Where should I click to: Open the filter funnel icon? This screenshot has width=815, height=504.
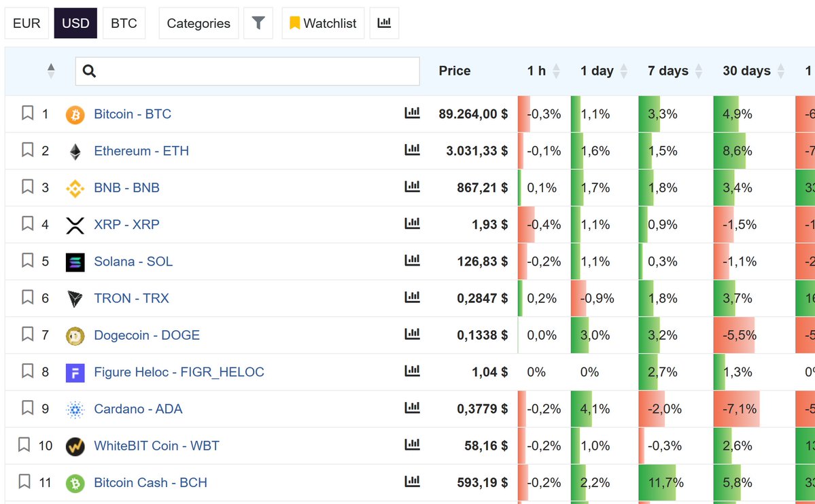pos(258,22)
